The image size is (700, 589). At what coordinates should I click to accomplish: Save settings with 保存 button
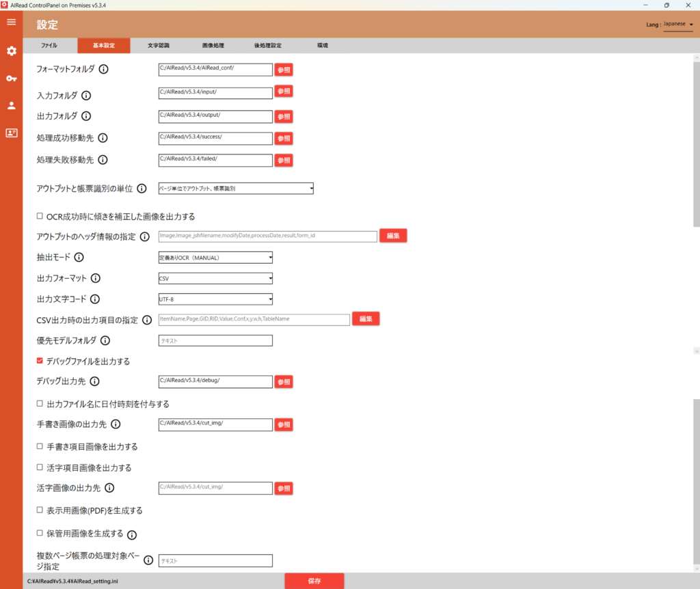point(314,581)
